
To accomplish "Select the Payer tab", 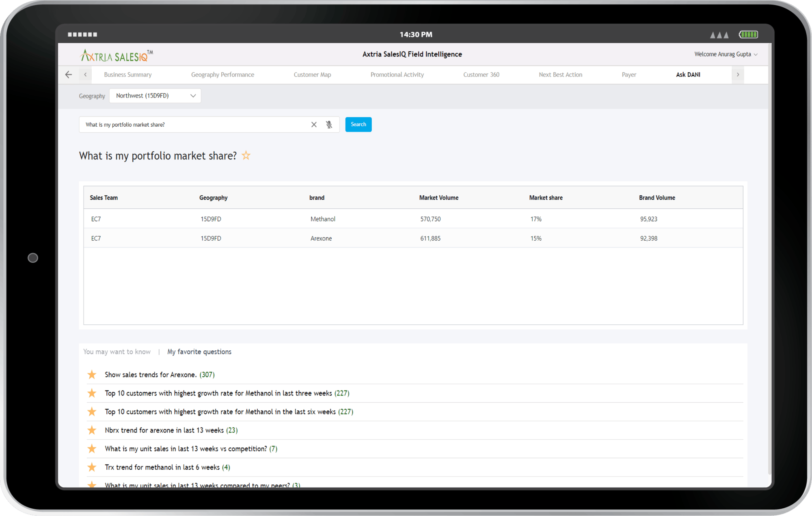I will point(629,75).
